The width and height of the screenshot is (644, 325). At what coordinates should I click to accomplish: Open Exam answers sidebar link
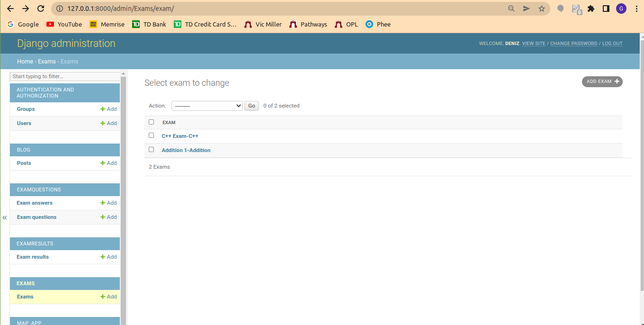(35, 203)
